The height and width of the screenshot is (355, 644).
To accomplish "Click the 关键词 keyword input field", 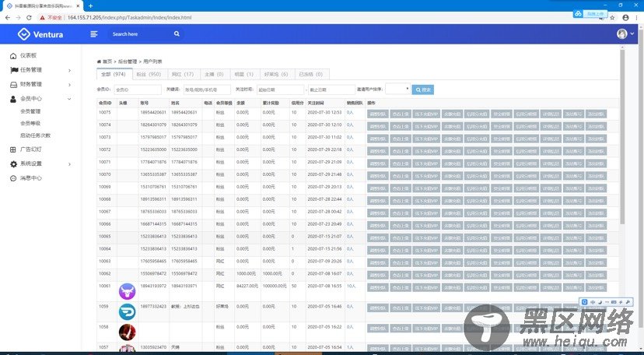I will click(207, 90).
